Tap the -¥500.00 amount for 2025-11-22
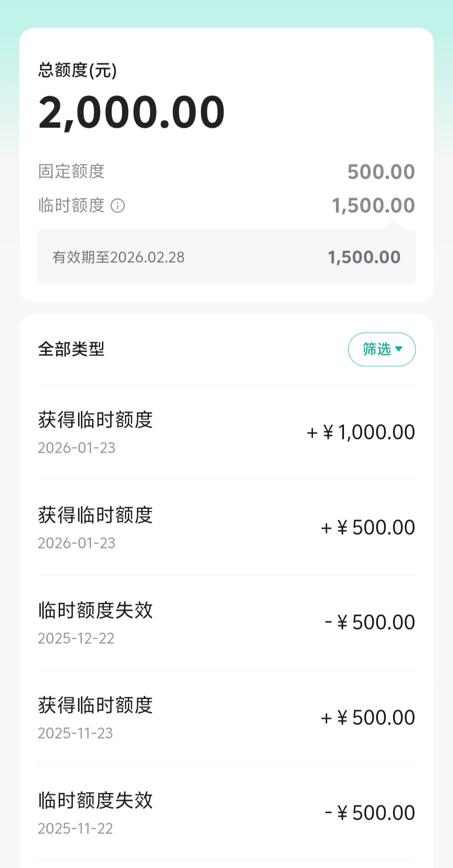 pyautogui.click(x=370, y=813)
